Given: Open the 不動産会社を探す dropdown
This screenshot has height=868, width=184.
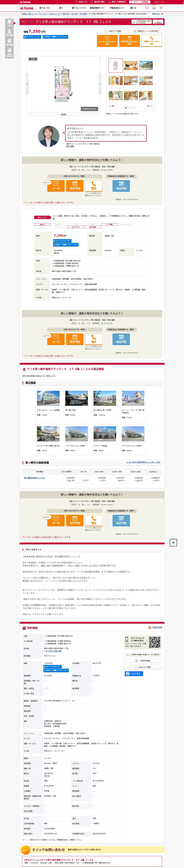Looking at the screenshot, I should click(117, 8).
